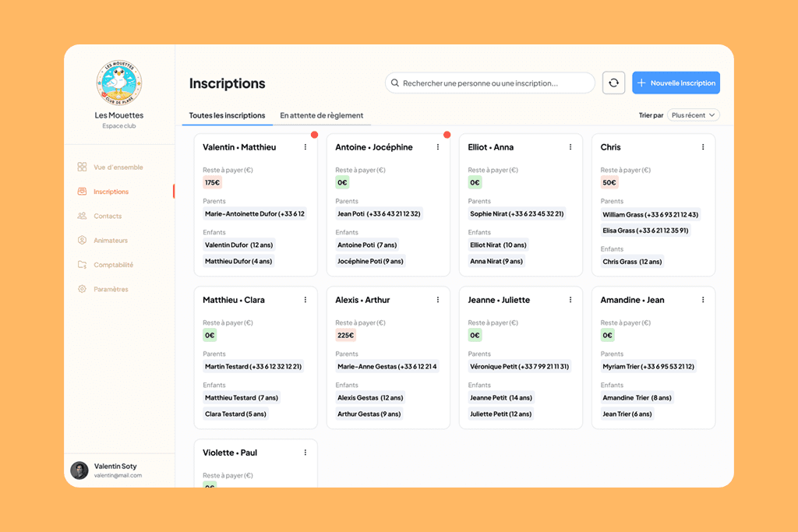Focus the Rechercher une personne search field
Screen dimensions: 798x532
489,83
